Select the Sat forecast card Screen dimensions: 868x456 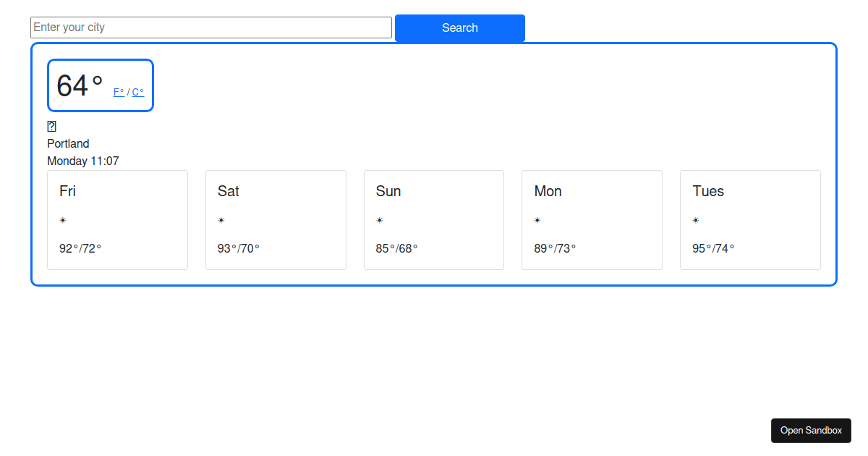point(276,219)
